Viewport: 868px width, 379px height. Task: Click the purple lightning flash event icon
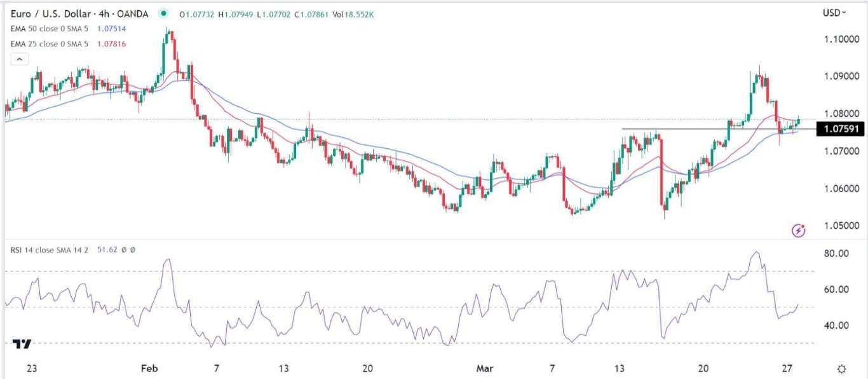tap(799, 230)
